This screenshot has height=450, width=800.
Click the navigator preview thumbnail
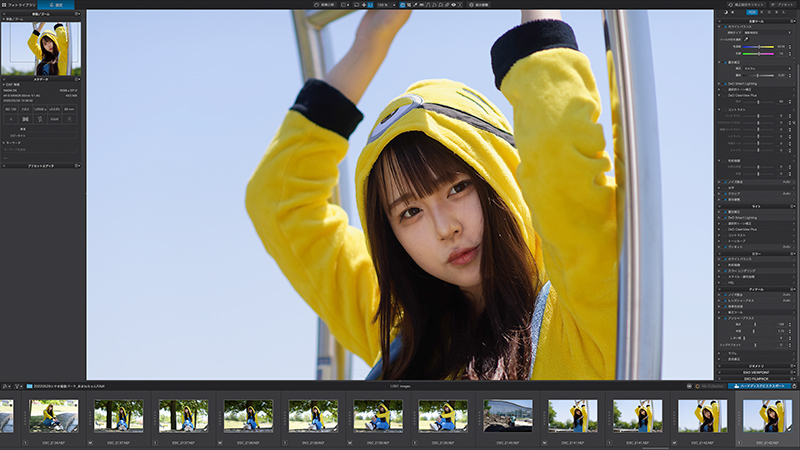41,48
